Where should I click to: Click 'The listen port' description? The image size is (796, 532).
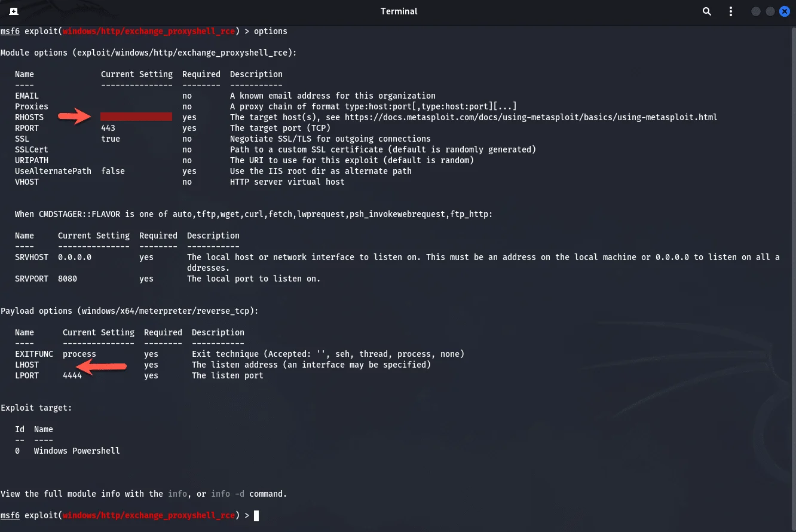click(228, 375)
